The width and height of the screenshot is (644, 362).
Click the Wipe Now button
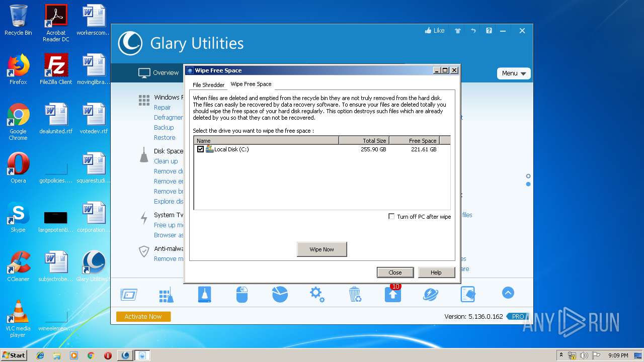(322, 249)
